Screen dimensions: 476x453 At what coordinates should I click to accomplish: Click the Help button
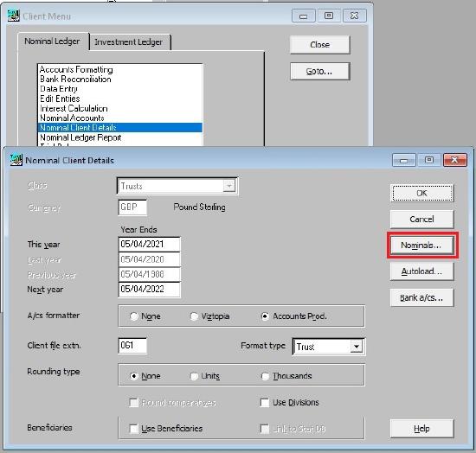(422, 429)
